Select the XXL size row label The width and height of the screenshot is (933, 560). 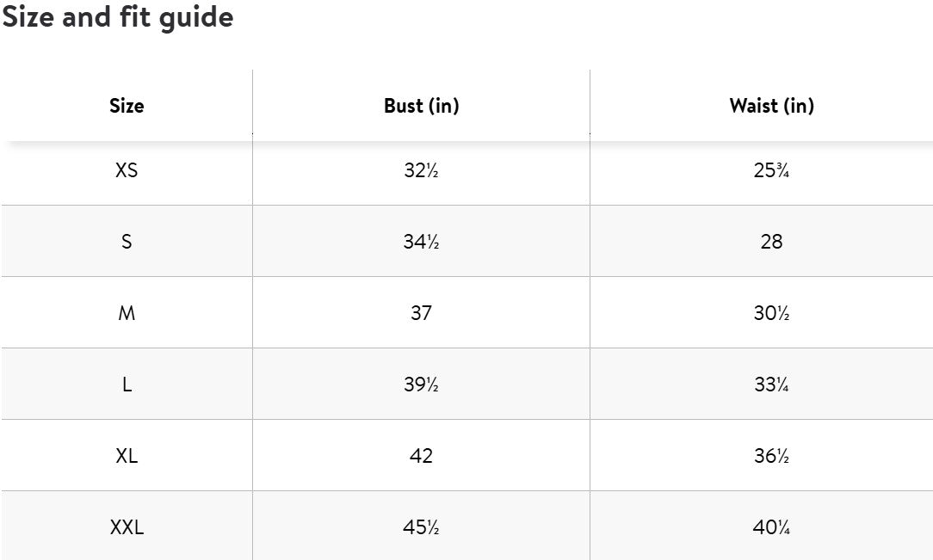coord(127,527)
